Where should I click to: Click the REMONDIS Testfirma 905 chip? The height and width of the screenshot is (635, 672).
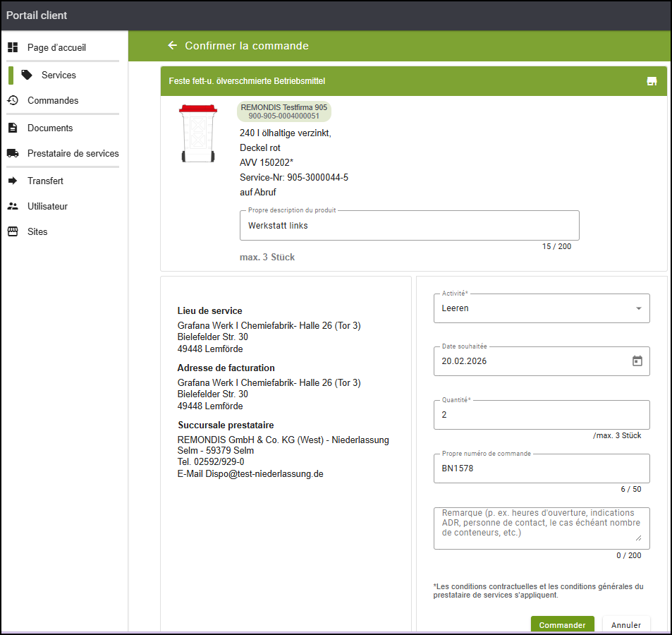click(283, 111)
